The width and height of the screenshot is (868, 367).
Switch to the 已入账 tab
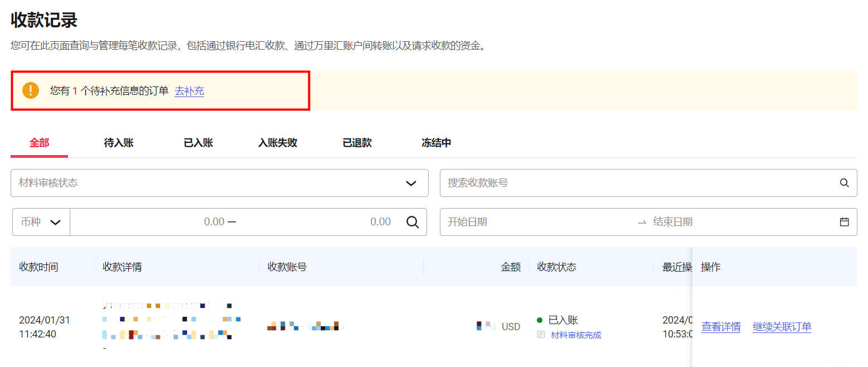coord(198,143)
